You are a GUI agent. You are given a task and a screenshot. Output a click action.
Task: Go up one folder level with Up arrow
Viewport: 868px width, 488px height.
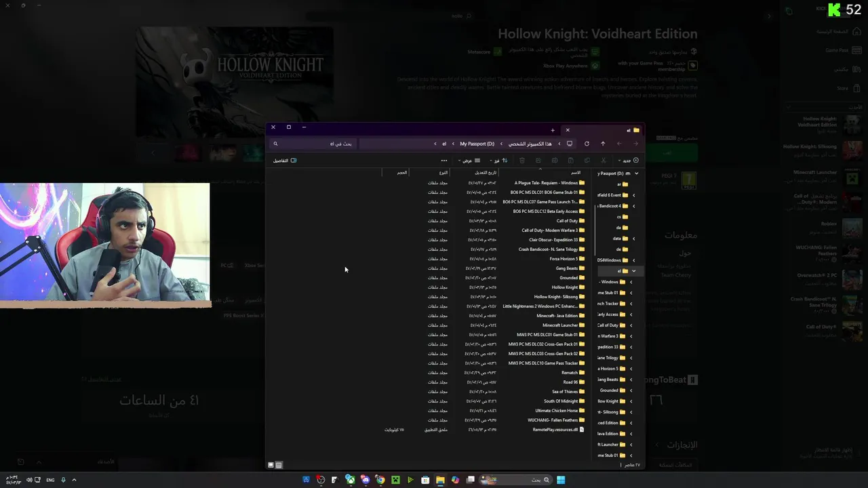(603, 144)
